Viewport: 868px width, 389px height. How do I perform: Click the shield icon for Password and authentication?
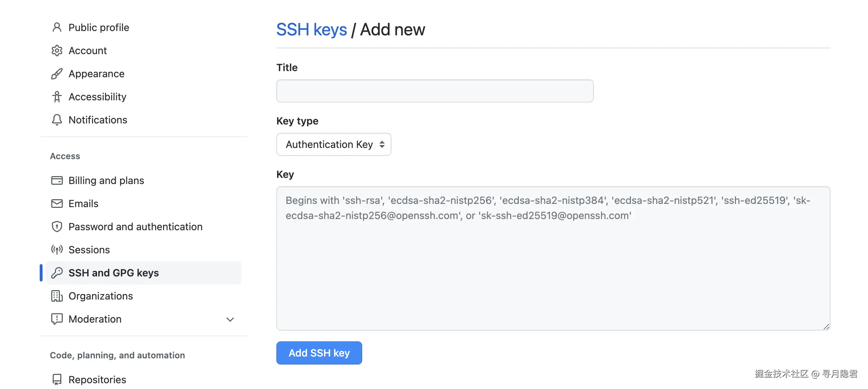point(57,227)
